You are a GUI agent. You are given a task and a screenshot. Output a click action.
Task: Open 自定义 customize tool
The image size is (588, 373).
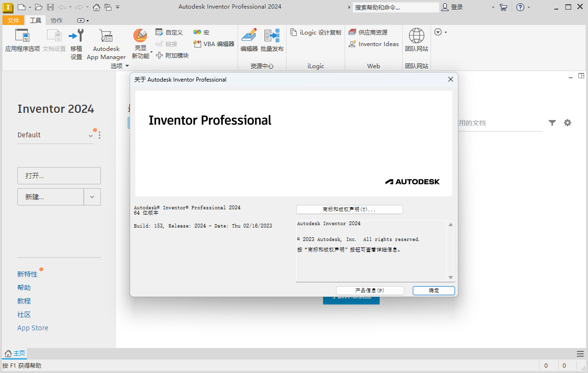pyautogui.click(x=169, y=32)
